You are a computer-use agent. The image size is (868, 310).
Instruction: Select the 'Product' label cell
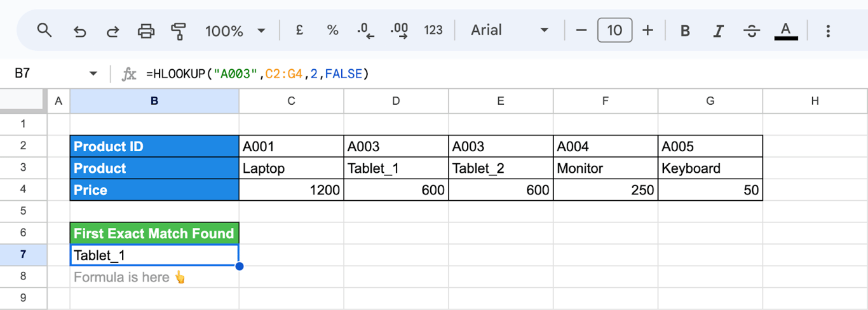tap(154, 168)
